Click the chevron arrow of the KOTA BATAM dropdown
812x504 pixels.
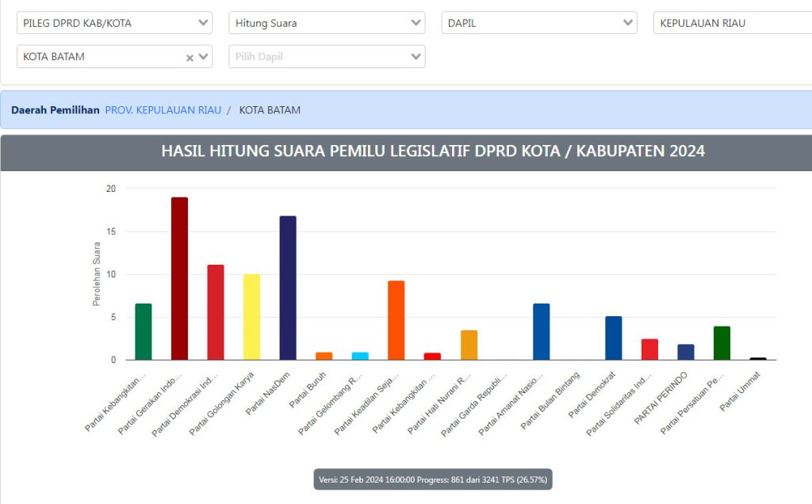click(x=204, y=57)
